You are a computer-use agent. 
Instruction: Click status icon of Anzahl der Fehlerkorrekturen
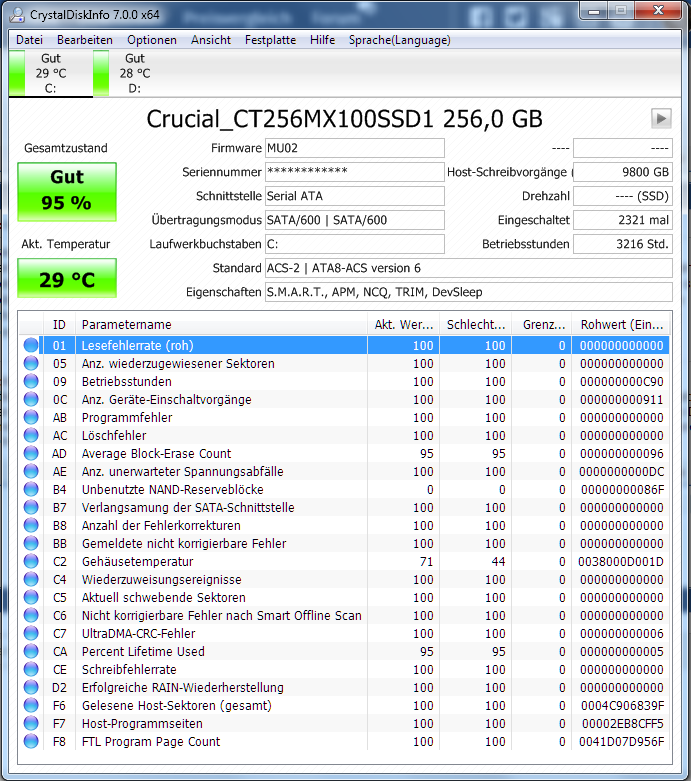(31, 524)
